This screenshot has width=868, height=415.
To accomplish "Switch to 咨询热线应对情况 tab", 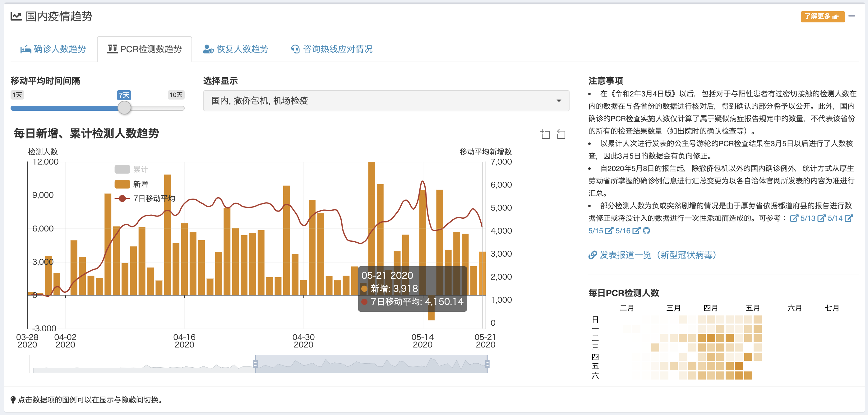I will click(332, 49).
